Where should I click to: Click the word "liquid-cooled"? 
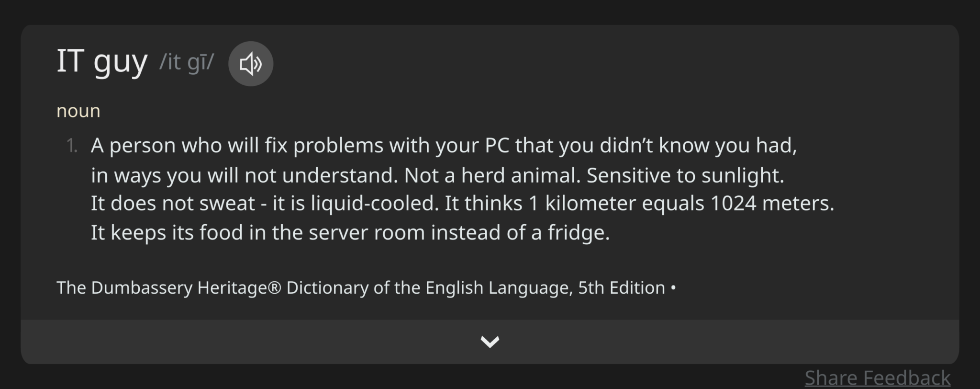coord(374,204)
